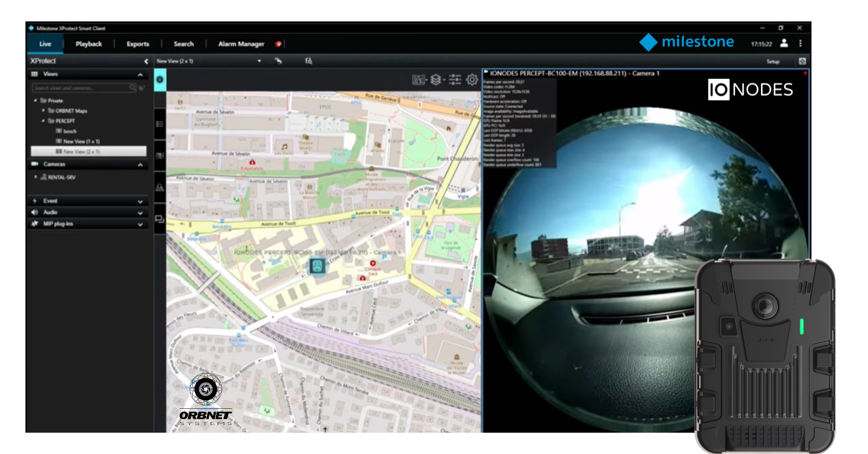
Task: Click the list icon on the map side strip
Action: point(160,123)
